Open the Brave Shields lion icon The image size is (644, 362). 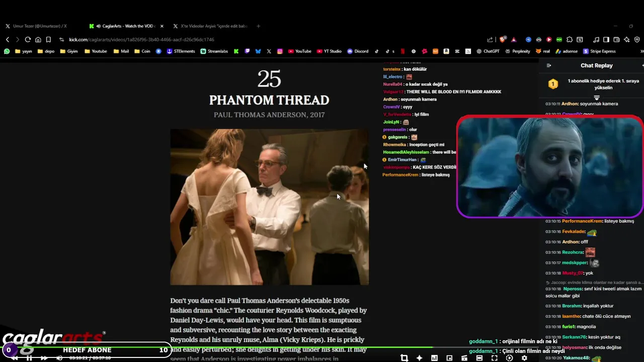[503, 40]
